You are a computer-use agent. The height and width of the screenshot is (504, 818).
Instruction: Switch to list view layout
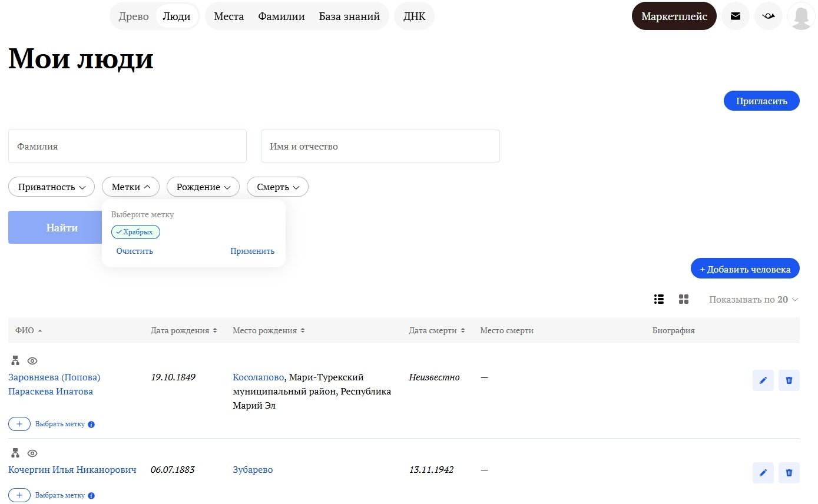tap(659, 299)
